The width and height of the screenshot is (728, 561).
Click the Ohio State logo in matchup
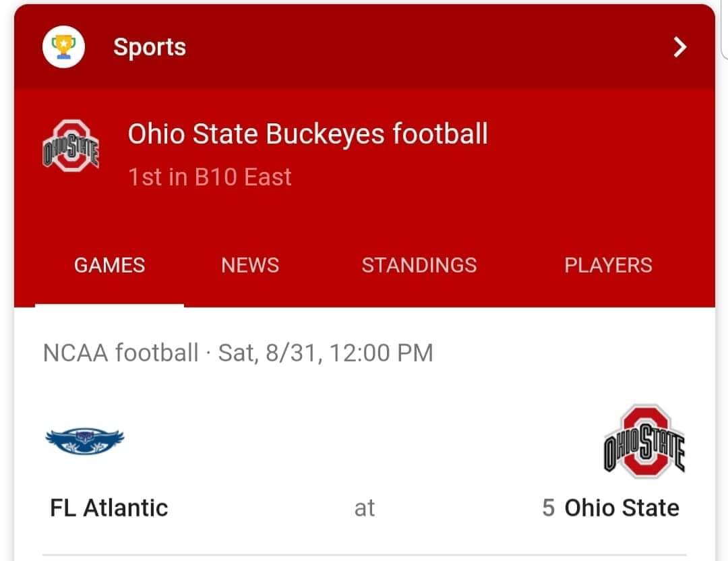coord(644,441)
